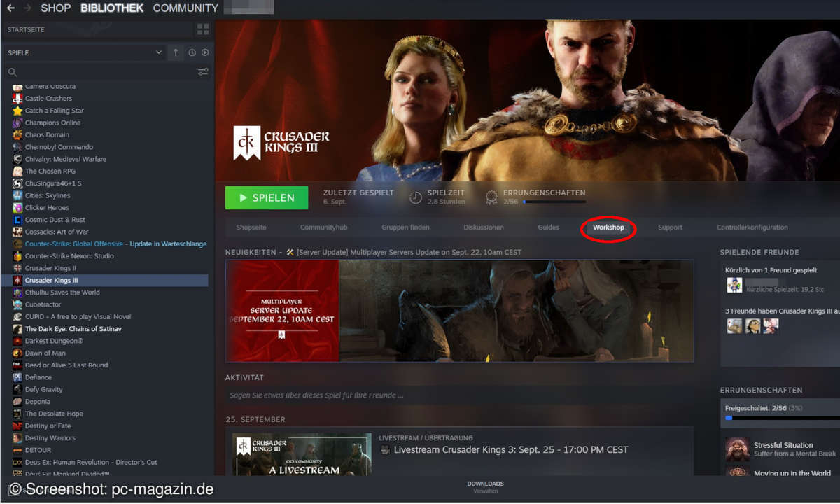
Task: Switch to the Bibliothek tab
Action: pos(112,8)
